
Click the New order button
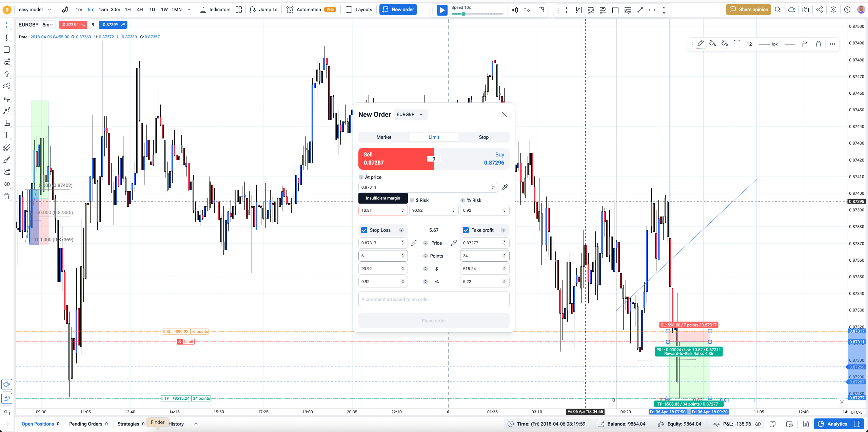tap(398, 10)
